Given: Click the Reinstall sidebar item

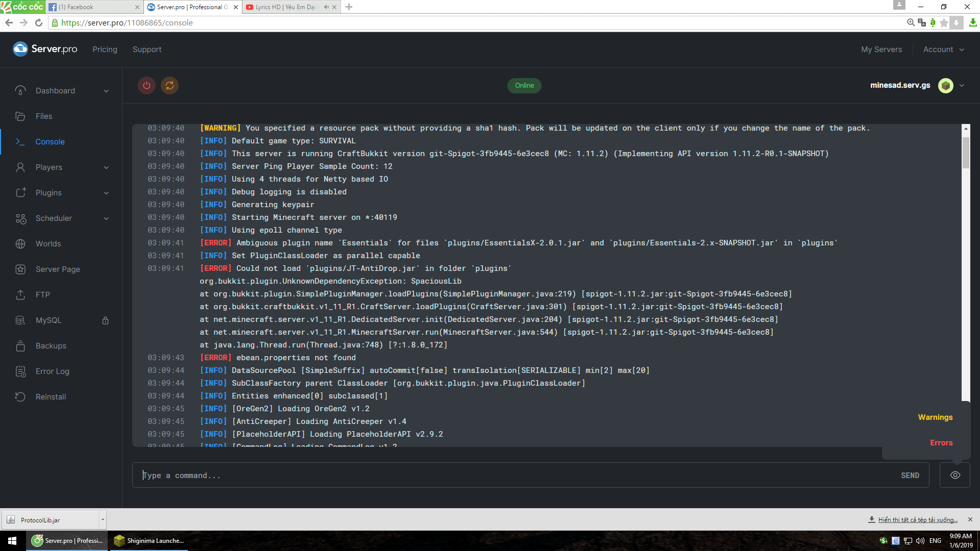Looking at the screenshot, I should tap(51, 397).
